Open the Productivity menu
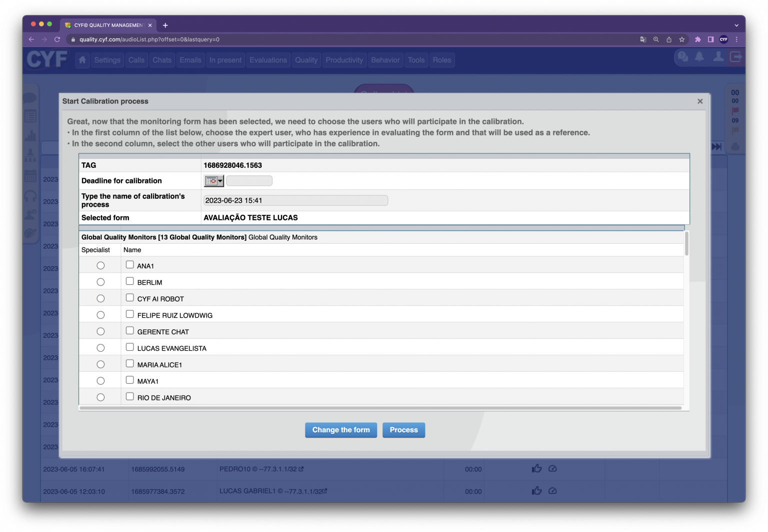This screenshot has width=768, height=532. click(344, 60)
